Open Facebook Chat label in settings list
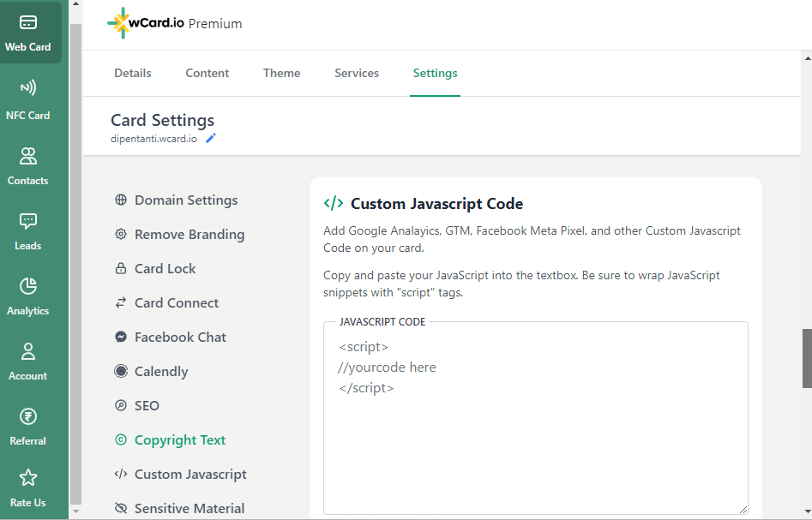The image size is (812, 520). (180, 337)
